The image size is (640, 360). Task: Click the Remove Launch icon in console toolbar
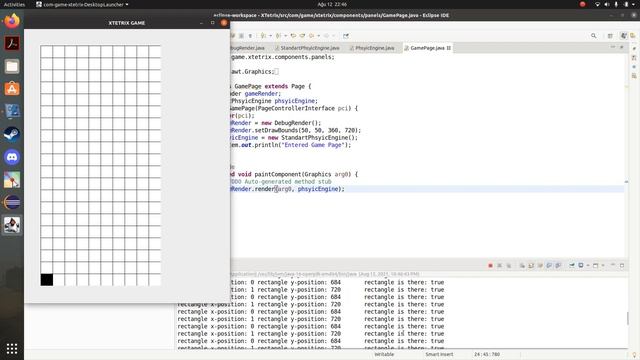click(499, 266)
